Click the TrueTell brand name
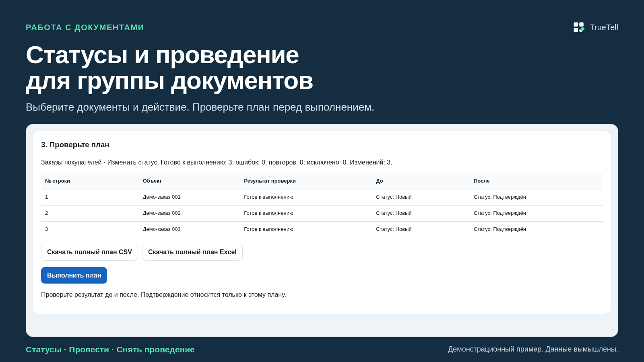644x362 pixels. (604, 27)
